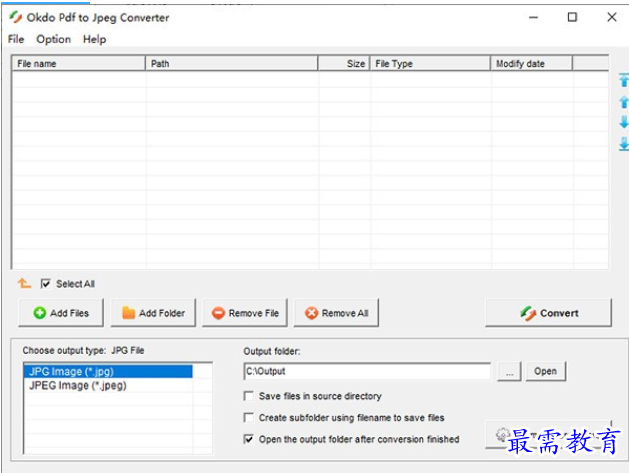Click the Remove File button
The image size is (629, 473).
click(x=245, y=313)
